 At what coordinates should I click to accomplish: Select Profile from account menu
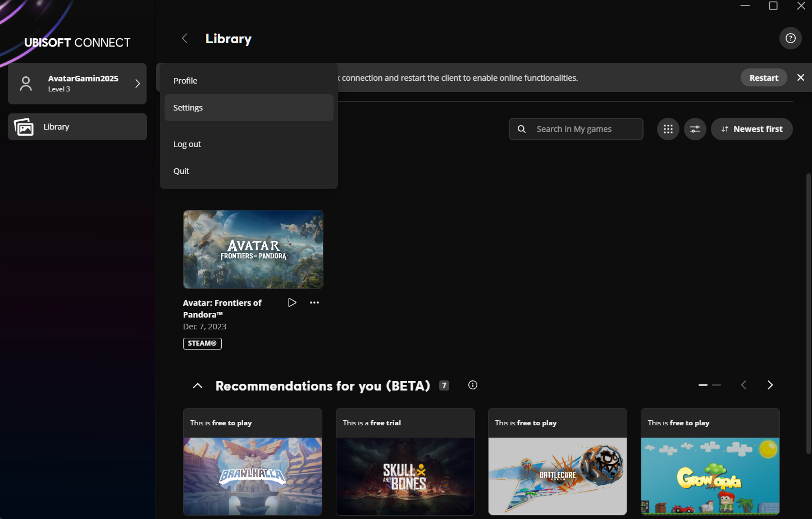coord(249,81)
